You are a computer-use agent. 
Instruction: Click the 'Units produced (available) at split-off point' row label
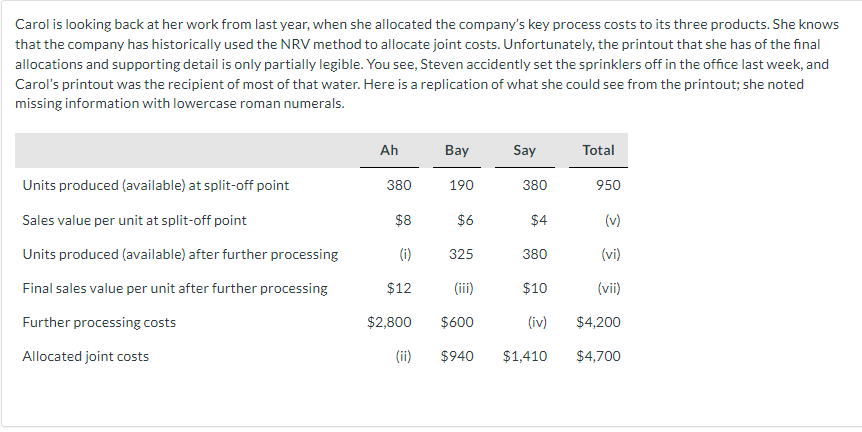[x=156, y=185]
